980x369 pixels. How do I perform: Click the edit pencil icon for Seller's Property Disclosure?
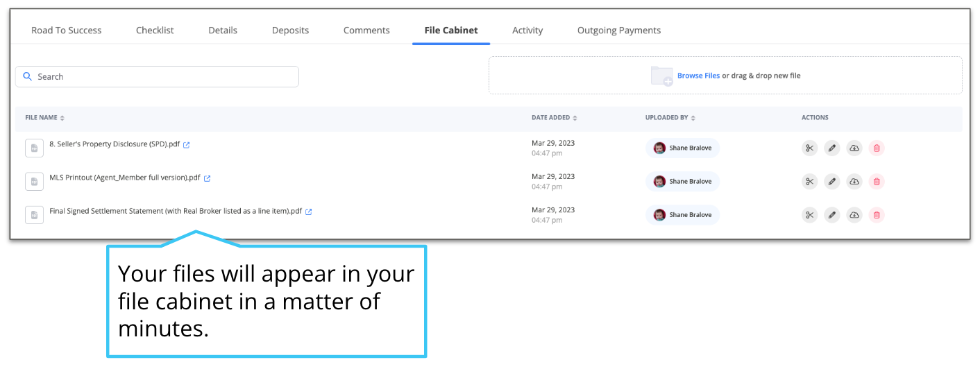pyautogui.click(x=831, y=148)
